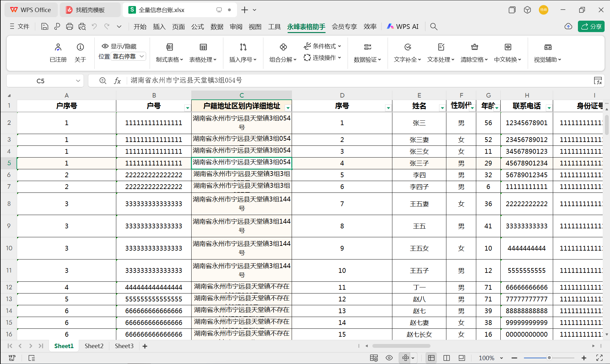Switch to Sheet2
Image resolution: width=610 pixels, height=364 pixels.
[x=94, y=346]
